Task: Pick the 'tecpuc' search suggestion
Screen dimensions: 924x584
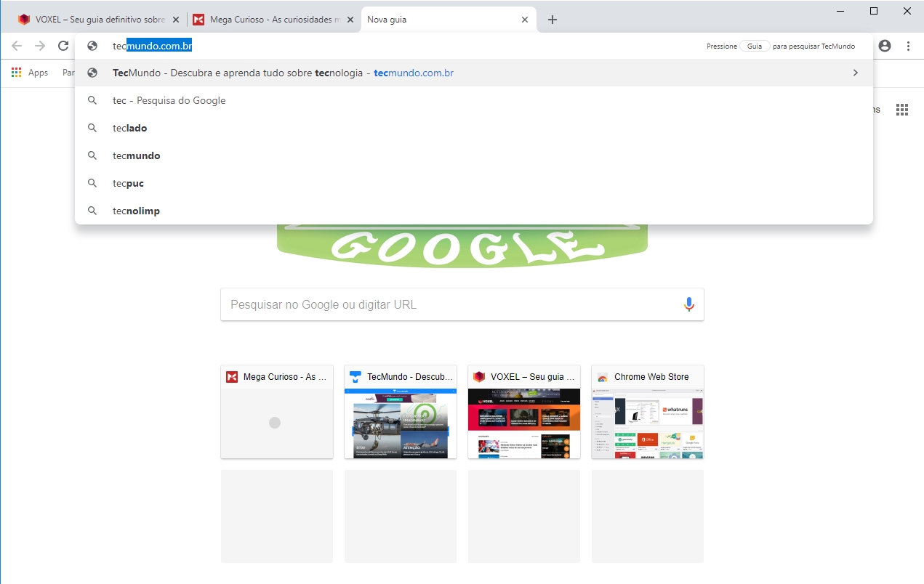Action: (474, 183)
